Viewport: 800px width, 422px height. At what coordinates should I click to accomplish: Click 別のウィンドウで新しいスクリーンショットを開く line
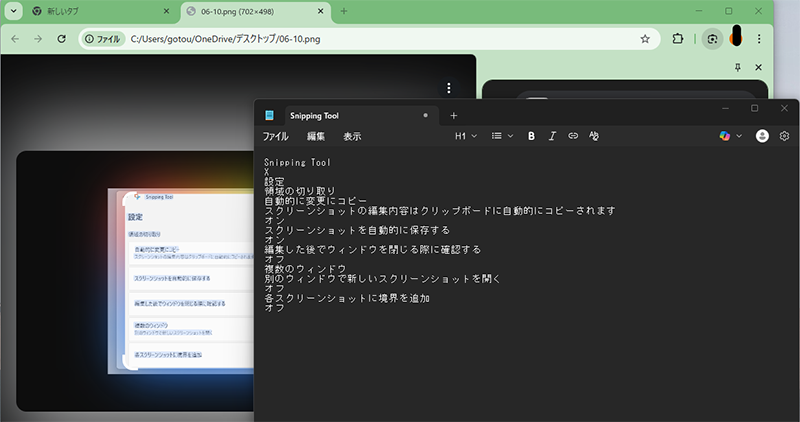(x=383, y=279)
